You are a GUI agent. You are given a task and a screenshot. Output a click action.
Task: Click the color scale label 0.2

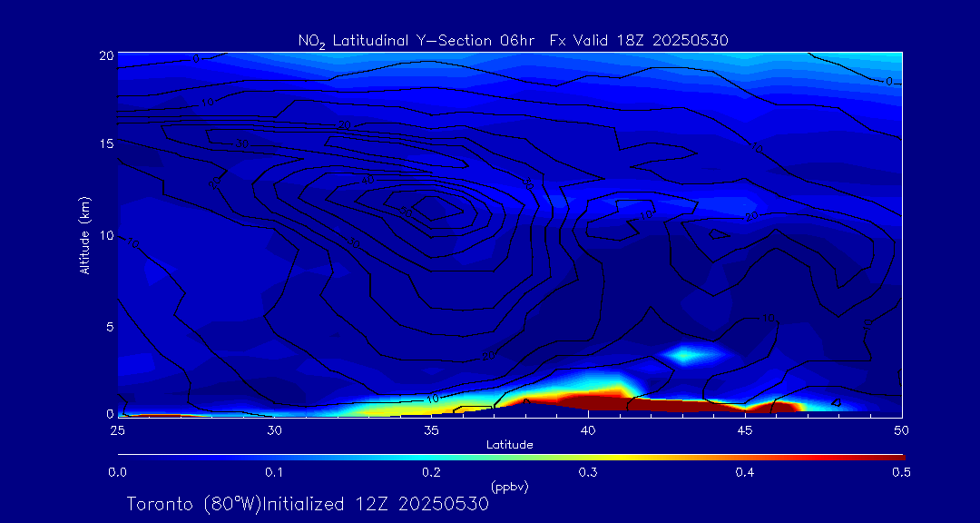pyautogui.click(x=431, y=473)
